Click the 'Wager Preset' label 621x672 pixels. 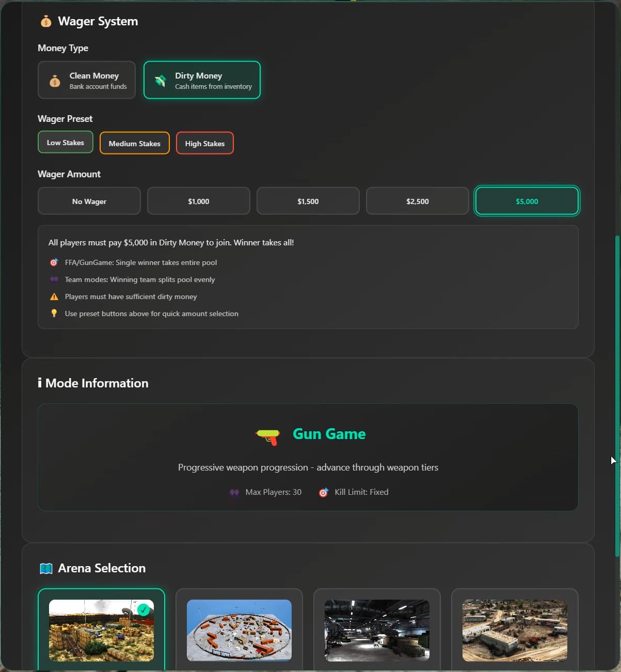tap(65, 119)
